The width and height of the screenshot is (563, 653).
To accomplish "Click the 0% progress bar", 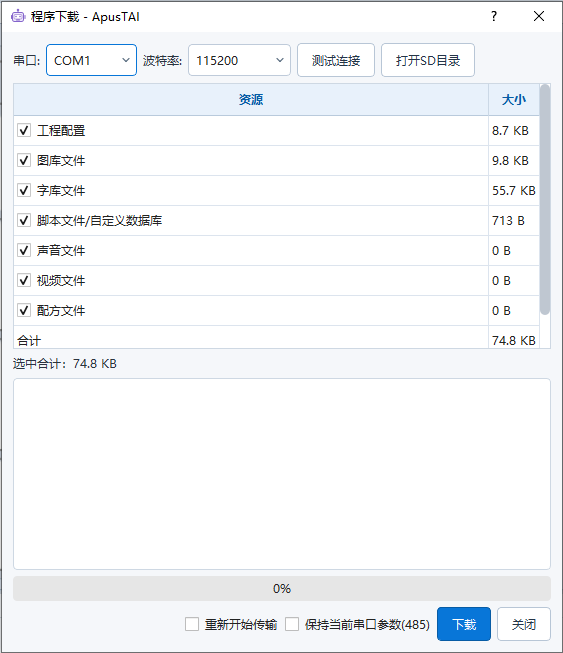I will (x=282, y=588).
